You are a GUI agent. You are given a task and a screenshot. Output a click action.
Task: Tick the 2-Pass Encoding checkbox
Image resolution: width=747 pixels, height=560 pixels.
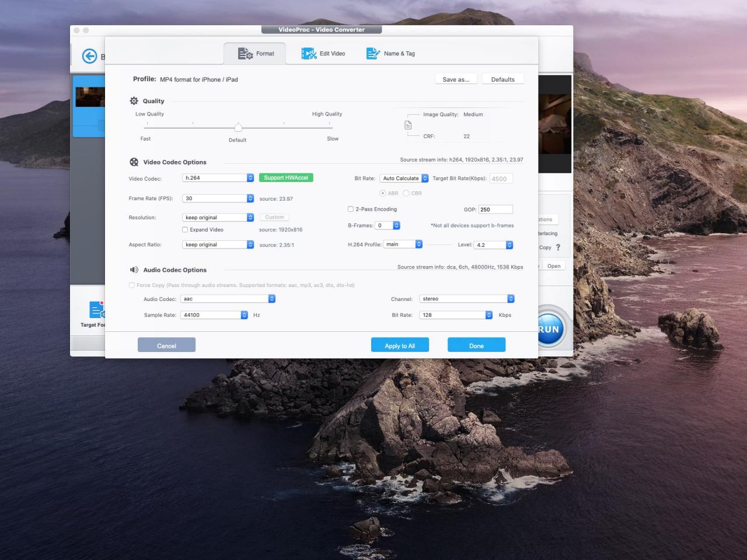click(x=351, y=209)
